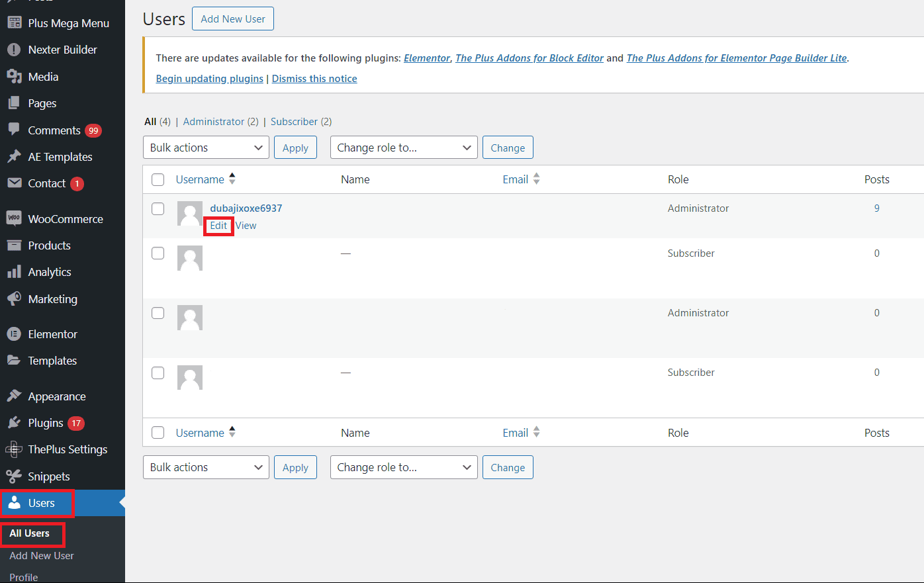Dismiss the plugin update notice
This screenshot has width=924, height=583.
pyautogui.click(x=314, y=78)
